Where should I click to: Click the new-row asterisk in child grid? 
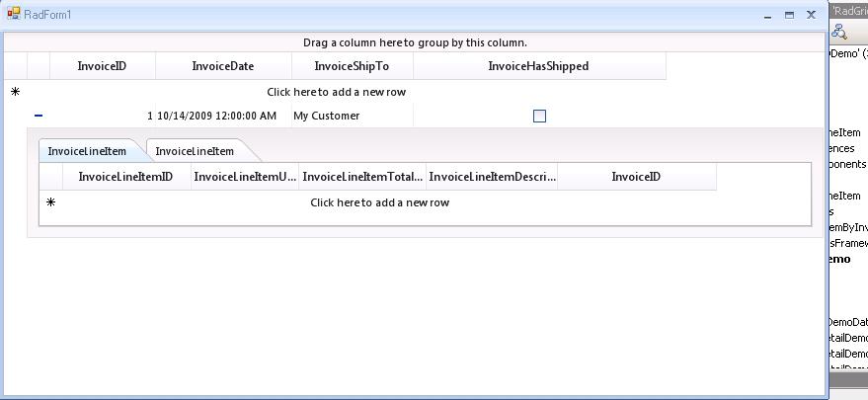pos(50,202)
